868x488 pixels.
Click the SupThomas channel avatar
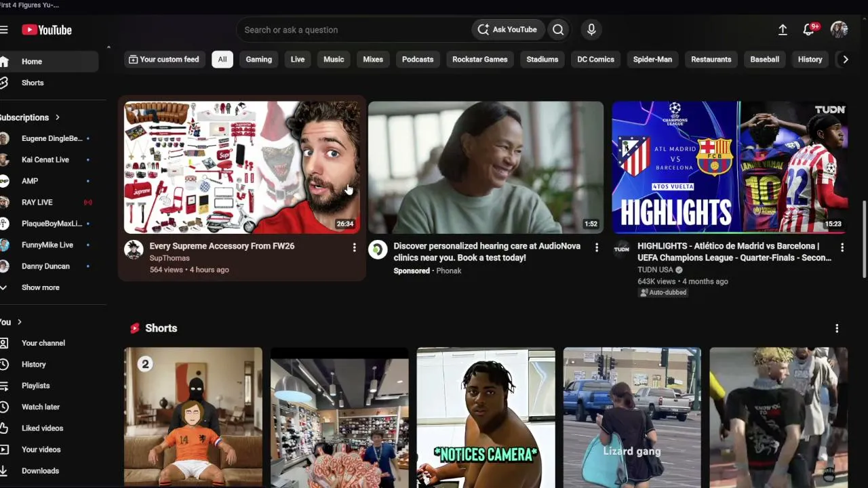pyautogui.click(x=134, y=249)
